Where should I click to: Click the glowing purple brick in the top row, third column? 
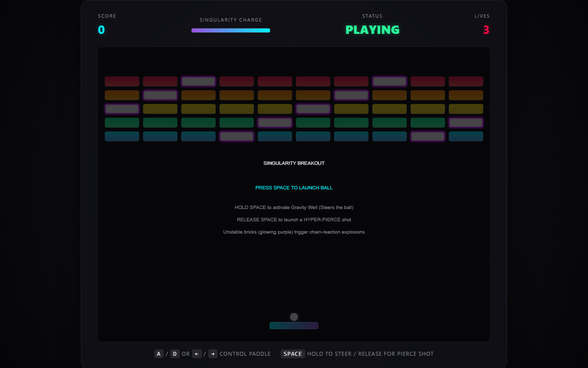(198, 81)
